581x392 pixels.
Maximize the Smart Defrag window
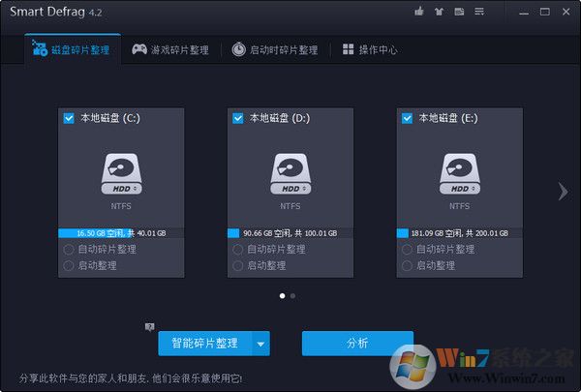pyautogui.click(x=544, y=12)
